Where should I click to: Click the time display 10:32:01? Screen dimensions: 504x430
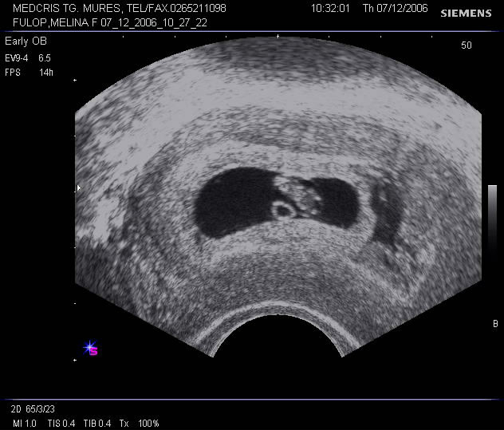pos(330,8)
